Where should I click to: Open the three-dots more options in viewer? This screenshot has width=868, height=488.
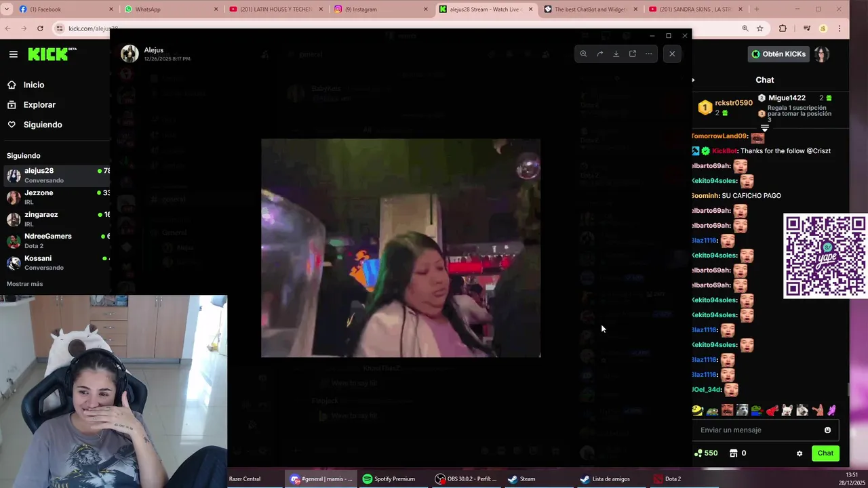pos(648,54)
